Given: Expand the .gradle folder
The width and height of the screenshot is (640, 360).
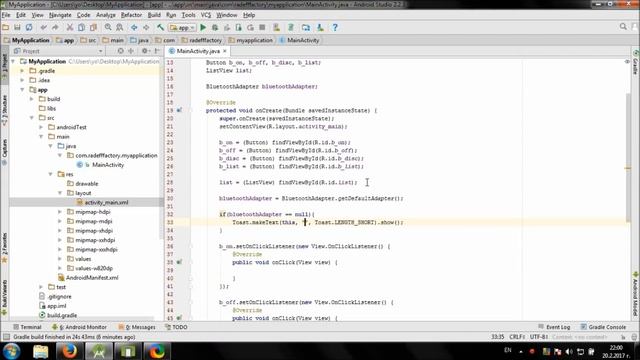Looking at the screenshot, I should (x=22, y=71).
